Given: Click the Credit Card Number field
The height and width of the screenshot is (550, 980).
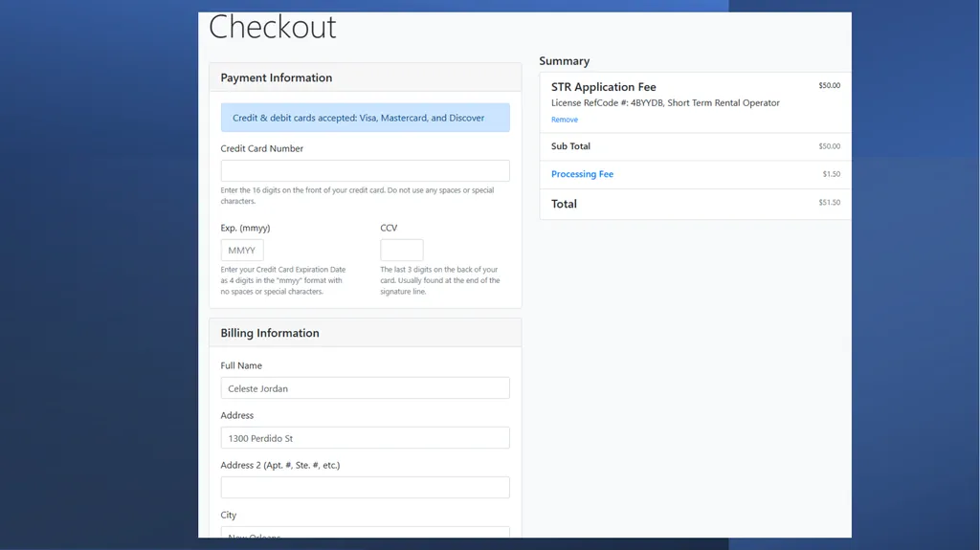Looking at the screenshot, I should (365, 170).
